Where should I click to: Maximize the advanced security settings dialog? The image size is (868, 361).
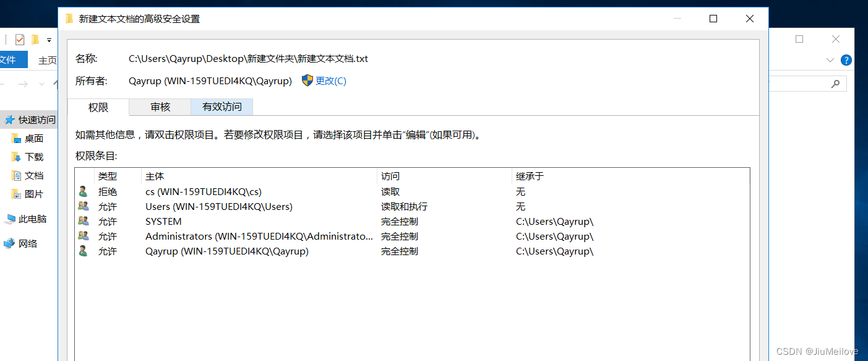coord(713,19)
